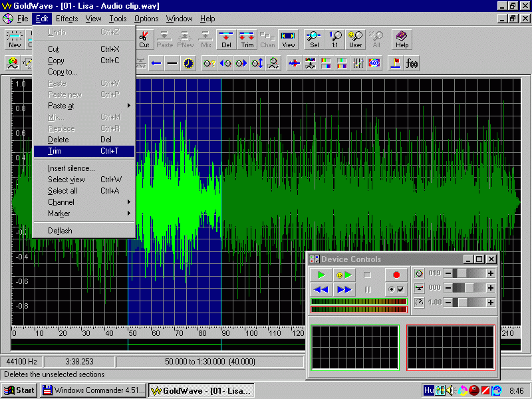
Task: Decrease volume with minus button beside 019
Action: point(448,273)
